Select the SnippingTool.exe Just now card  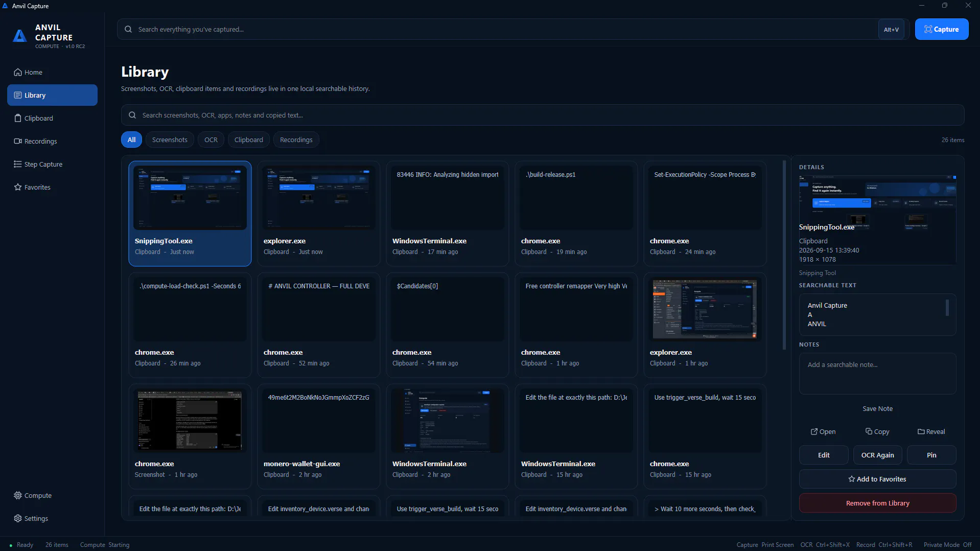point(190,214)
